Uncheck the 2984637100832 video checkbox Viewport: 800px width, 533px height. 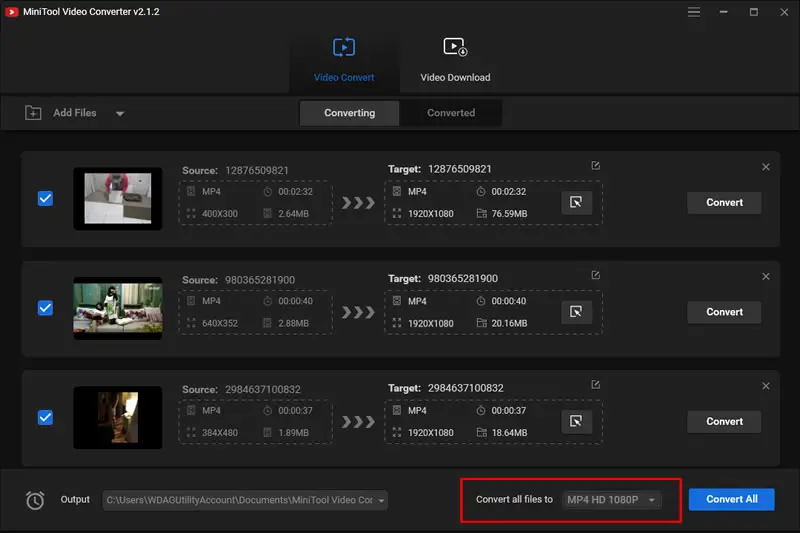[x=45, y=418]
